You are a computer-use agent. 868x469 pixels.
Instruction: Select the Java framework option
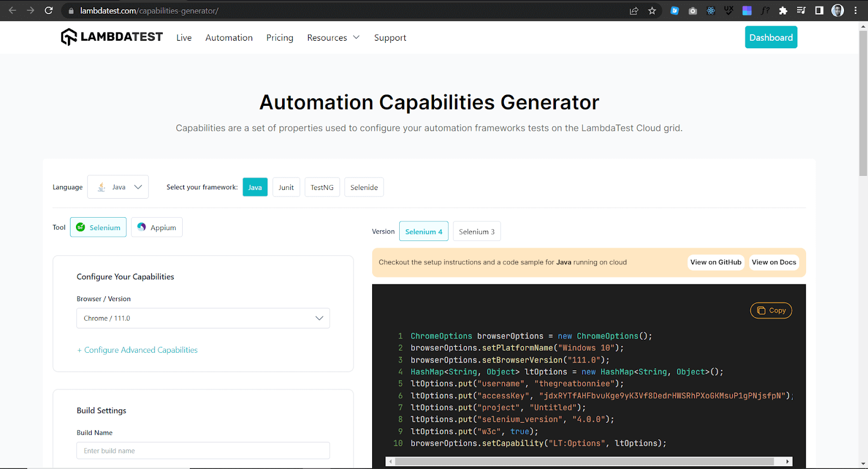click(x=255, y=187)
